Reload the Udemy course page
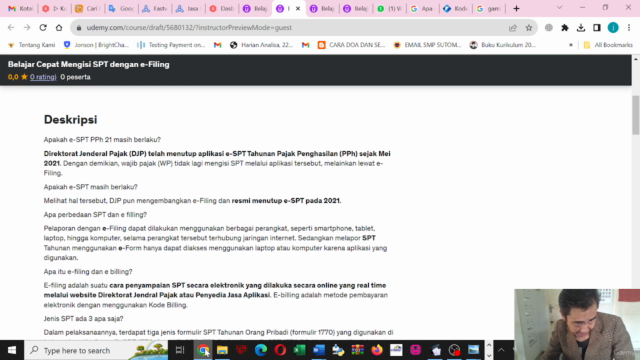The height and width of the screenshot is (360, 640). coord(43,28)
